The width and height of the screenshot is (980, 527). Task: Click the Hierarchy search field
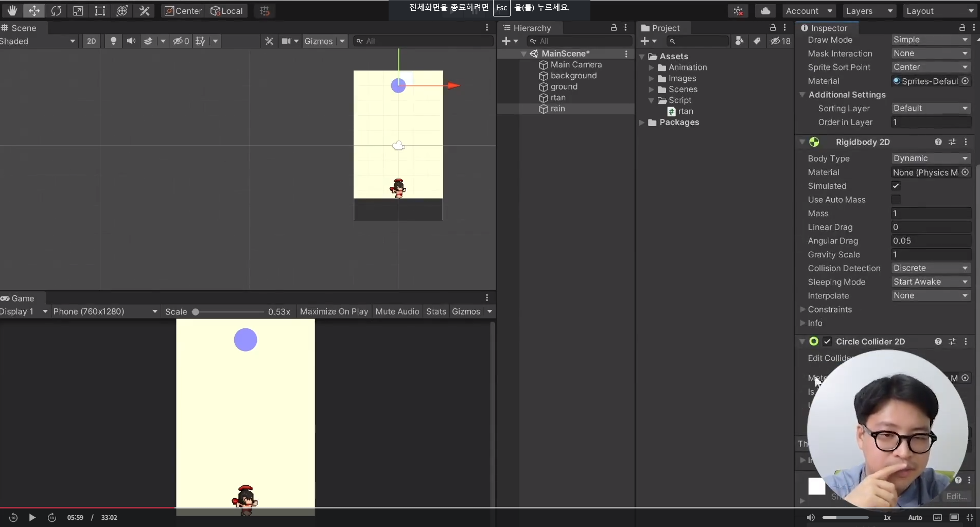click(x=579, y=41)
